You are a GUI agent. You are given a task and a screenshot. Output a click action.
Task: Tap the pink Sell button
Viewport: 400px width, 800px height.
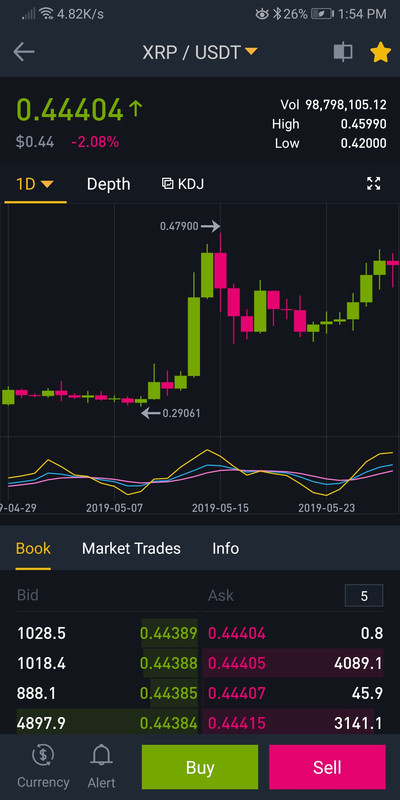point(327,767)
